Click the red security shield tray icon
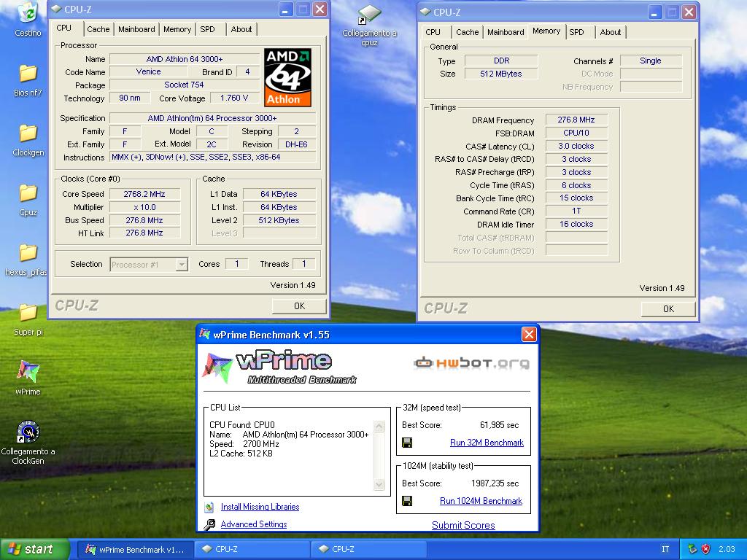 [706, 549]
